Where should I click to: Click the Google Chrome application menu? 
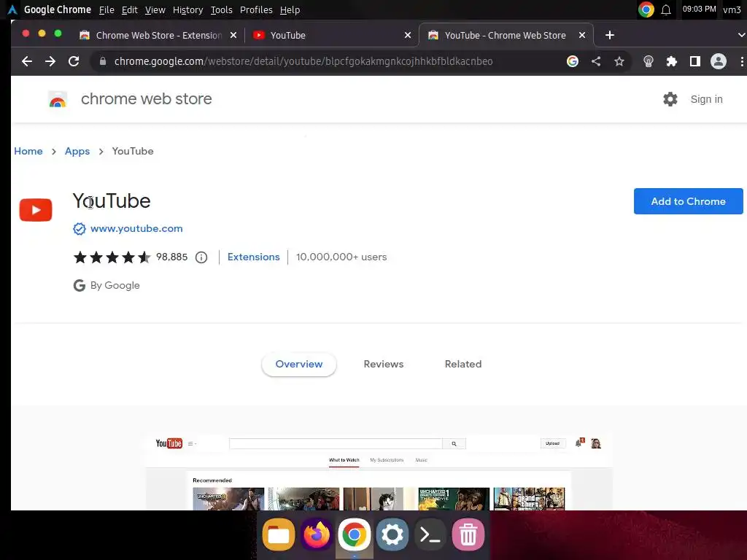tap(57, 9)
